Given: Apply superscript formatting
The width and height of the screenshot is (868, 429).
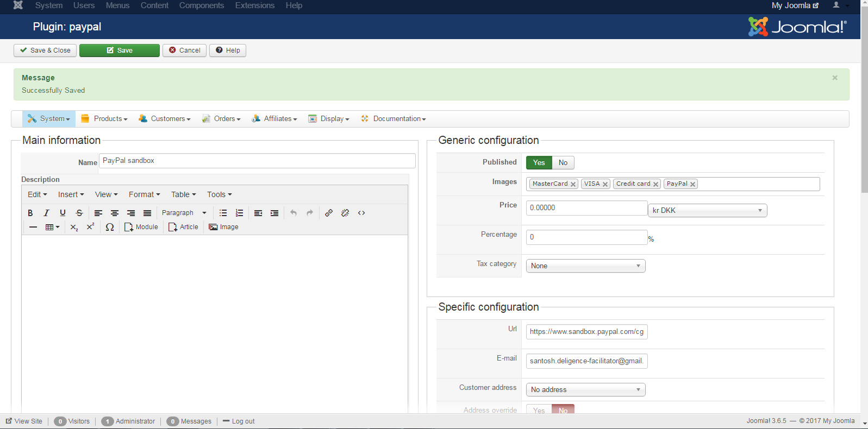Looking at the screenshot, I should click(x=91, y=227).
